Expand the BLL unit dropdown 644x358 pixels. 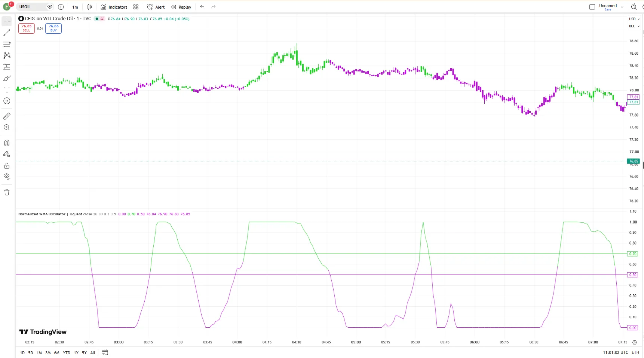coord(634,26)
